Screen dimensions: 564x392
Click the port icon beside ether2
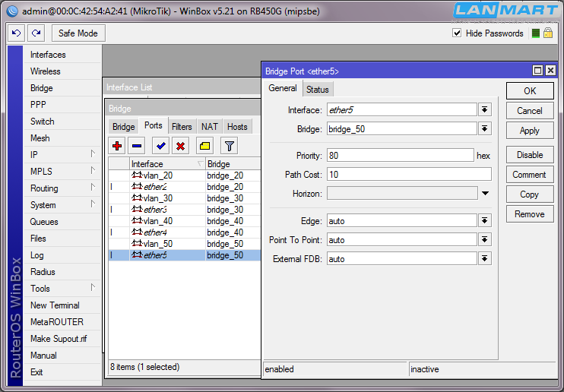137,187
